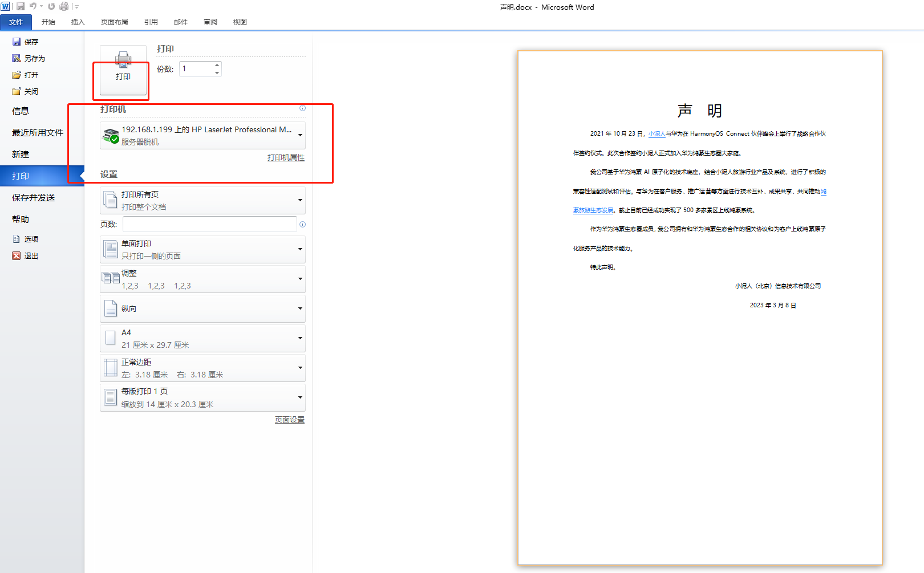Select Save As (另存为) in sidebar
Image resolution: width=924 pixels, height=573 pixels.
coord(29,58)
